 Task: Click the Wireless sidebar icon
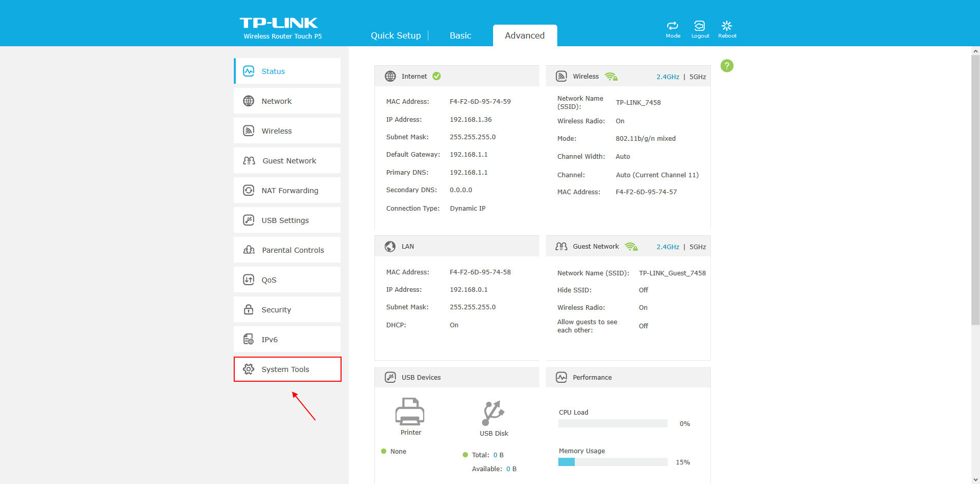(x=249, y=131)
